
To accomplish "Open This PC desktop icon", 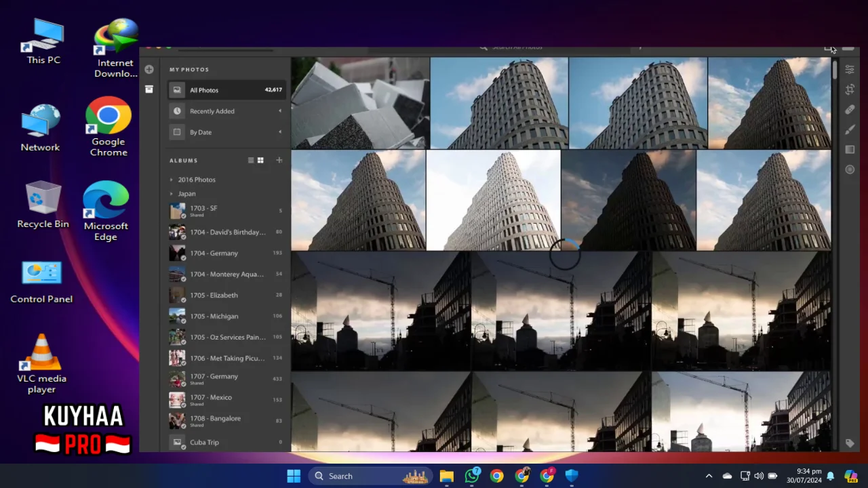I will (43, 41).
